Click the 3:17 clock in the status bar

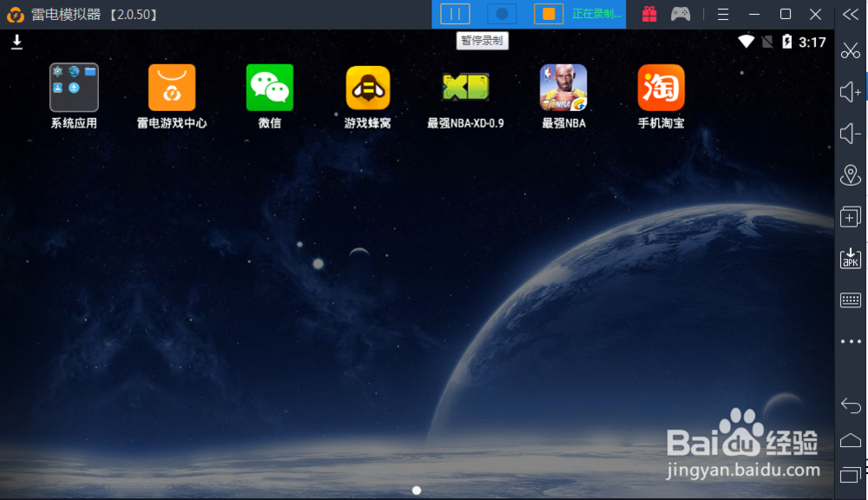tap(812, 42)
